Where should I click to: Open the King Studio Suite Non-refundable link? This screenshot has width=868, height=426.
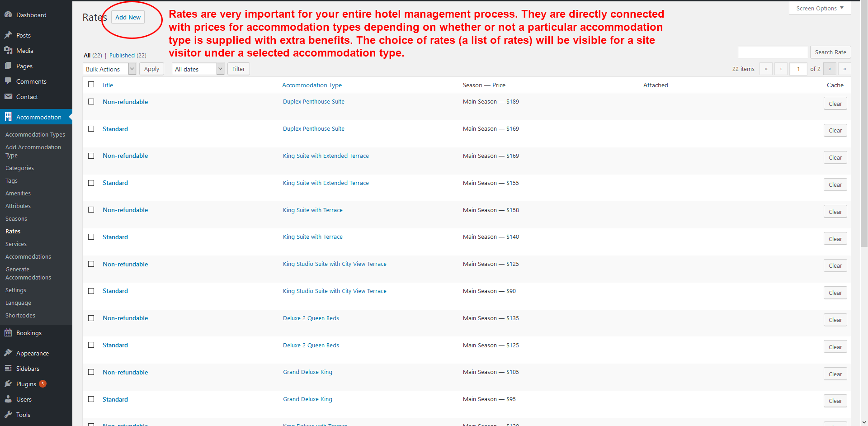point(125,264)
